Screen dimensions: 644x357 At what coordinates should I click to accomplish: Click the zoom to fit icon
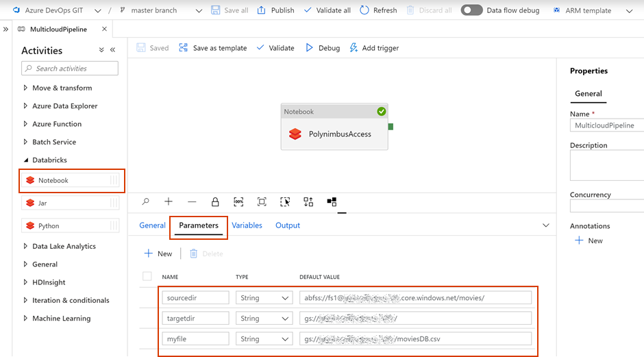262,201
